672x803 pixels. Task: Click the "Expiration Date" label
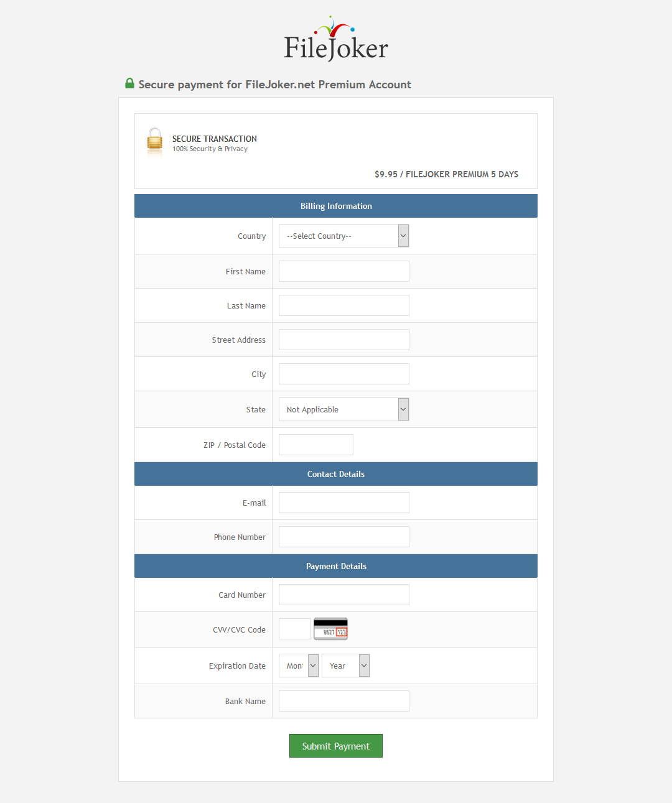(237, 666)
